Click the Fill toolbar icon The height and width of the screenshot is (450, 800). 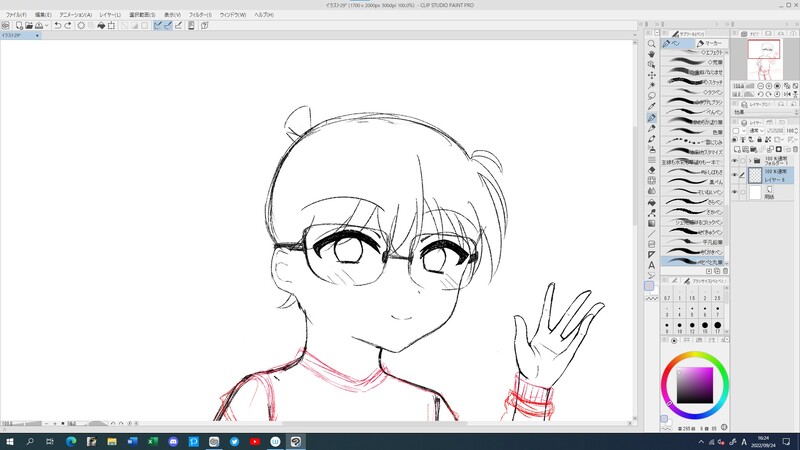[102, 26]
